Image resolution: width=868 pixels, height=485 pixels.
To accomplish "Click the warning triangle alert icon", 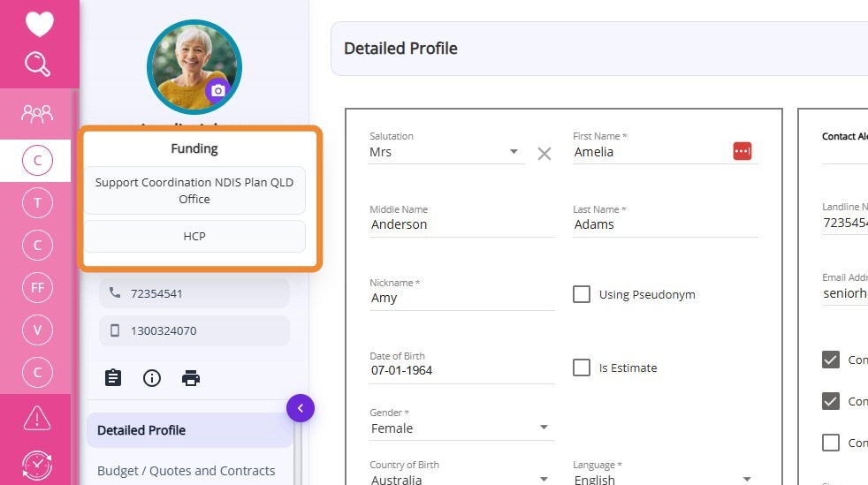I will coord(37,417).
